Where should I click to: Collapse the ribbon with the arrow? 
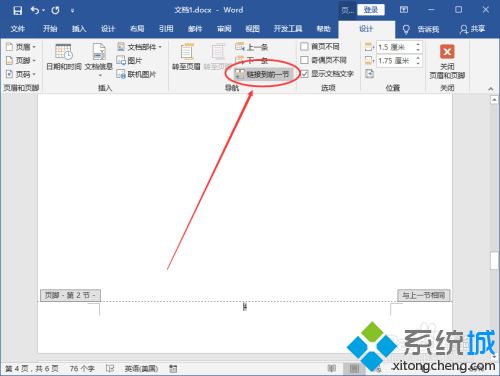pyautogui.click(x=490, y=89)
